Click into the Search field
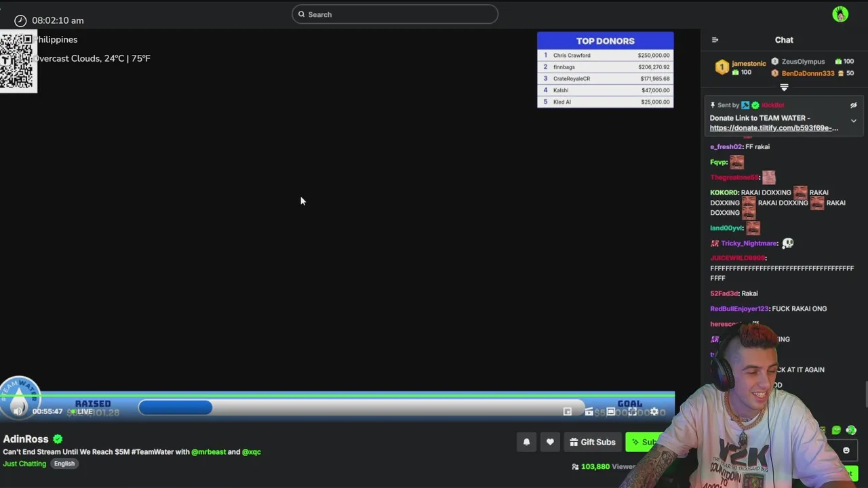This screenshot has width=868, height=488. click(x=395, y=14)
